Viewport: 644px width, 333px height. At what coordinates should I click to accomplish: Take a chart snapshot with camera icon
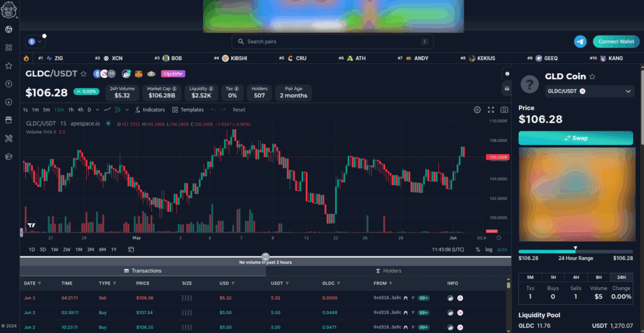(x=504, y=109)
